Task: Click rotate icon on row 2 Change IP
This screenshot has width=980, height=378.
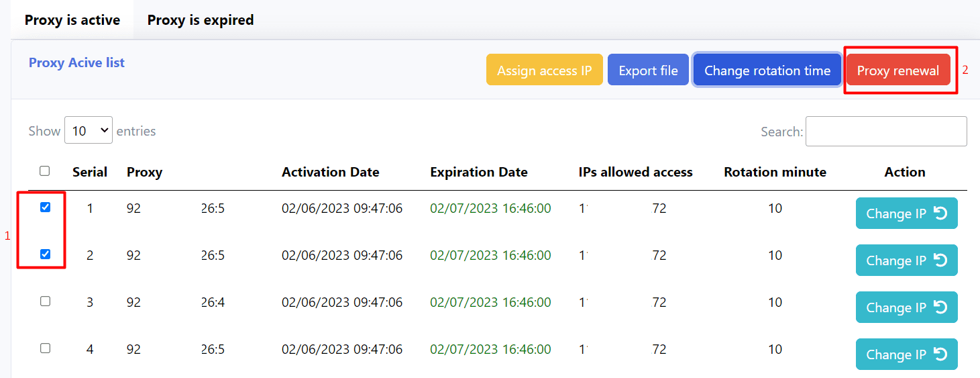Action: [940, 261]
